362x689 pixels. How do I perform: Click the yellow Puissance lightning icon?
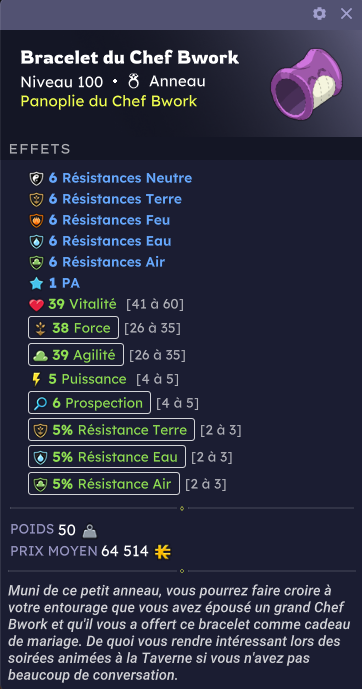[37, 379]
